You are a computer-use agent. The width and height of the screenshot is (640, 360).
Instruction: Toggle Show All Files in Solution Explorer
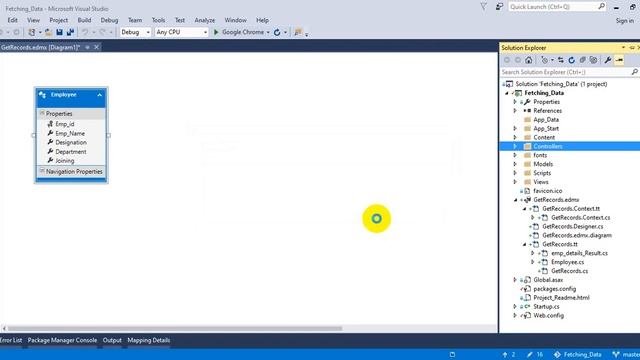coord(593,60)
